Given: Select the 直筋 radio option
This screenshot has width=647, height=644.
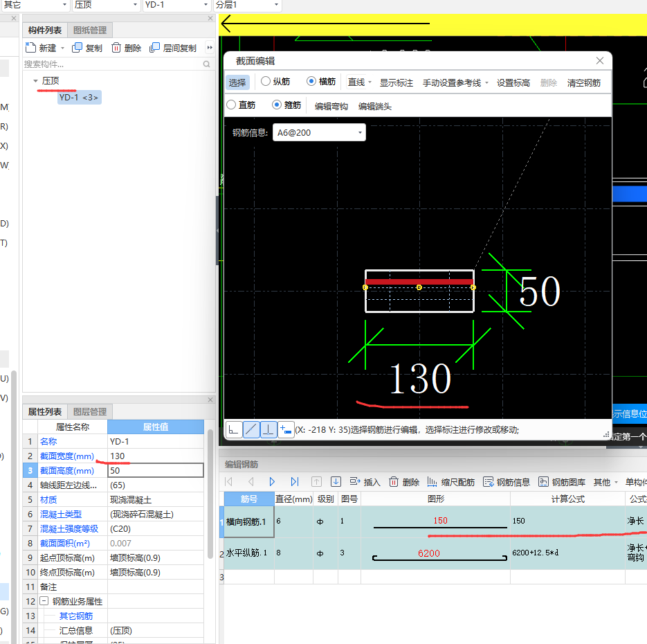Looking at the screenshot, I should tap(231, 105).
